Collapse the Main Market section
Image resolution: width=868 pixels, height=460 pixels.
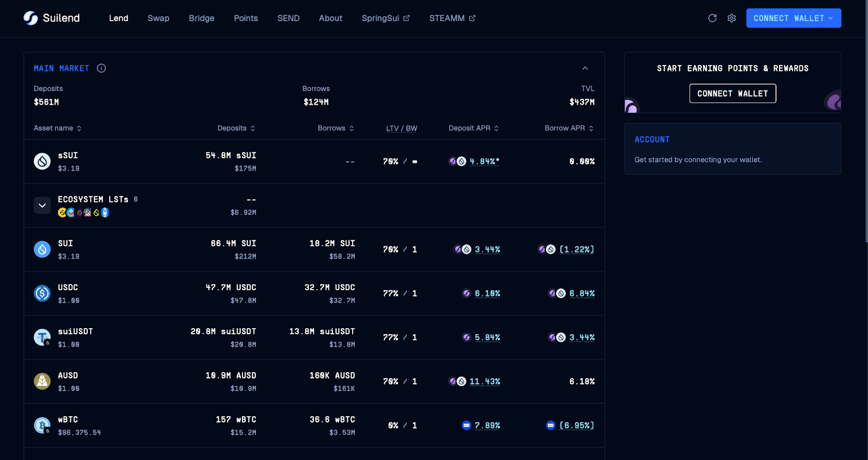(x=585, y=68)
